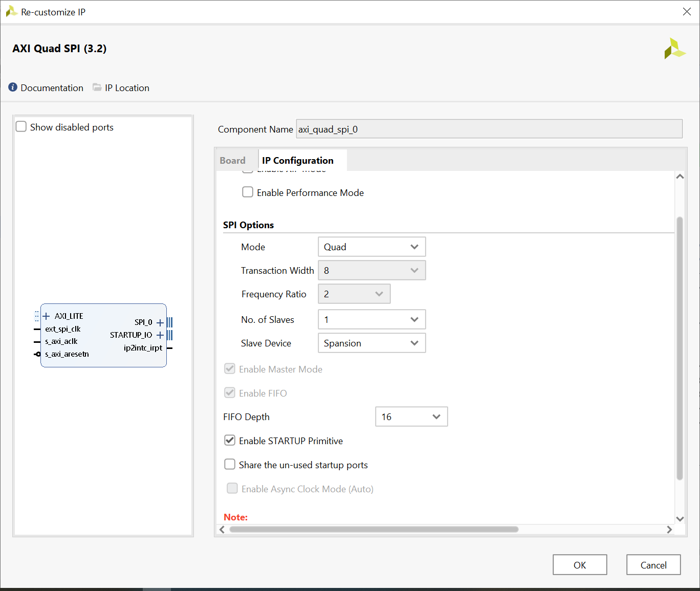
Task: Open the Transaction Width dropdown
Action: tap(372, 270)
